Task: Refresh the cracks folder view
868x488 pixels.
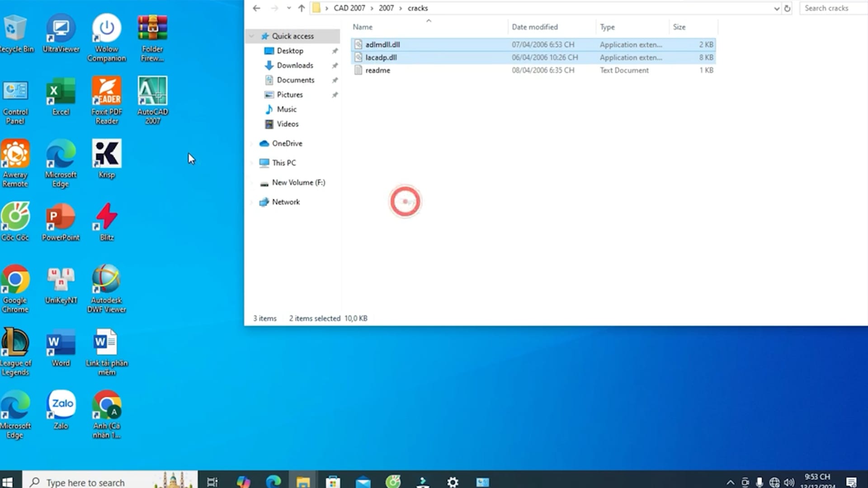Action: point(787,8)
